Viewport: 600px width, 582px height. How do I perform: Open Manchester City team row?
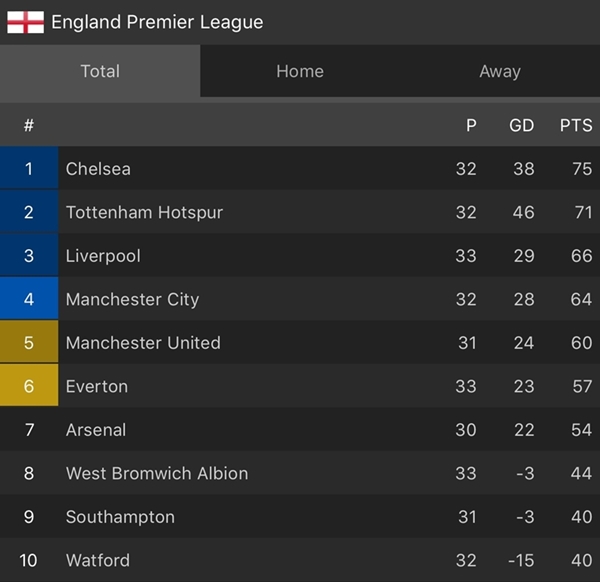point(300,299)
